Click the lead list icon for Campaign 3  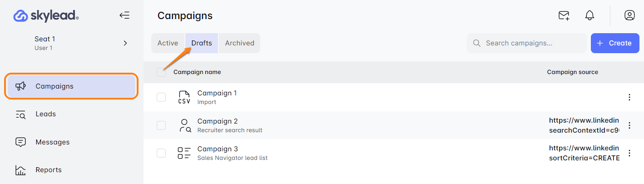pos(184,153)
